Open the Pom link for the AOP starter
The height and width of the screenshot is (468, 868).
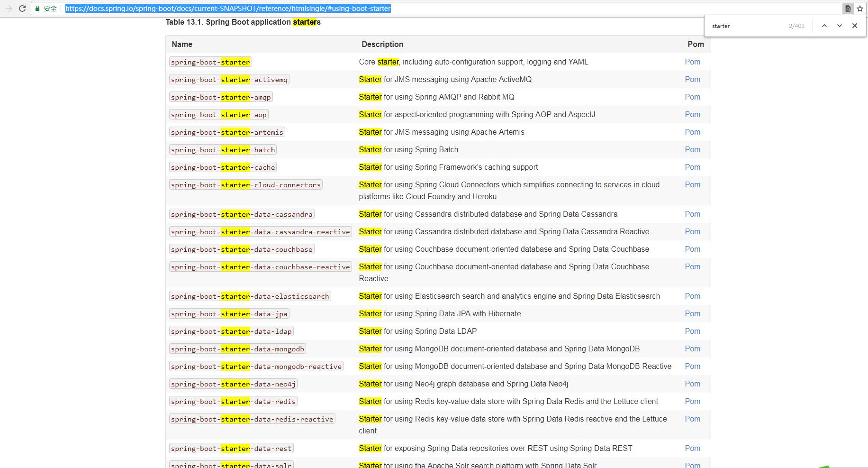(x=692, y=114)
